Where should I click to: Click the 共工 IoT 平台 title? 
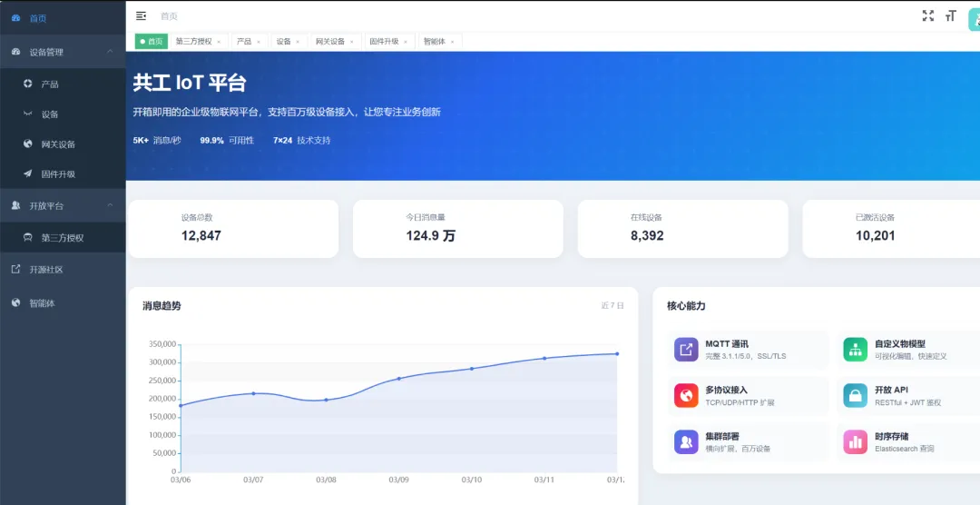click(x=190, y=83)
